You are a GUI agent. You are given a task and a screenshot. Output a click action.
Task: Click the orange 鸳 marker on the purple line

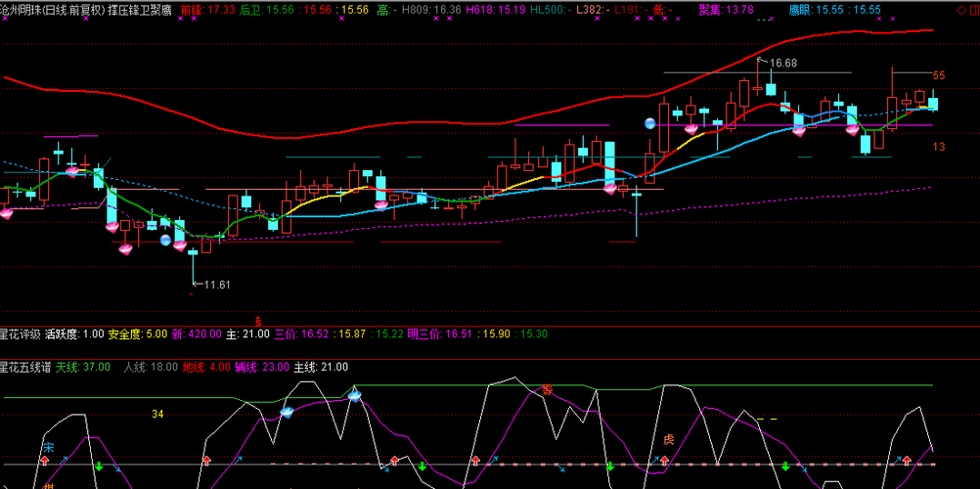tap(548, 389)
